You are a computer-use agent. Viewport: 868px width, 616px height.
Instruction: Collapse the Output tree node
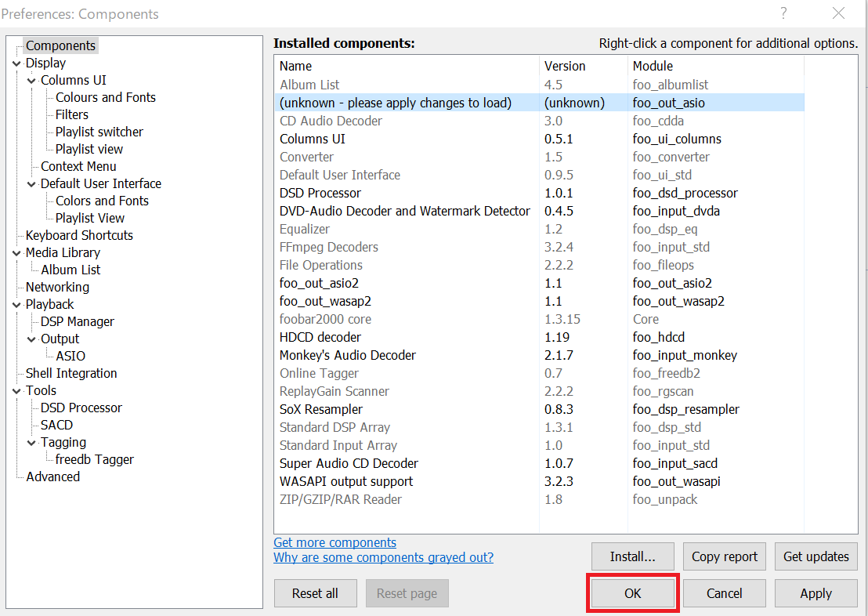[31, 339]
